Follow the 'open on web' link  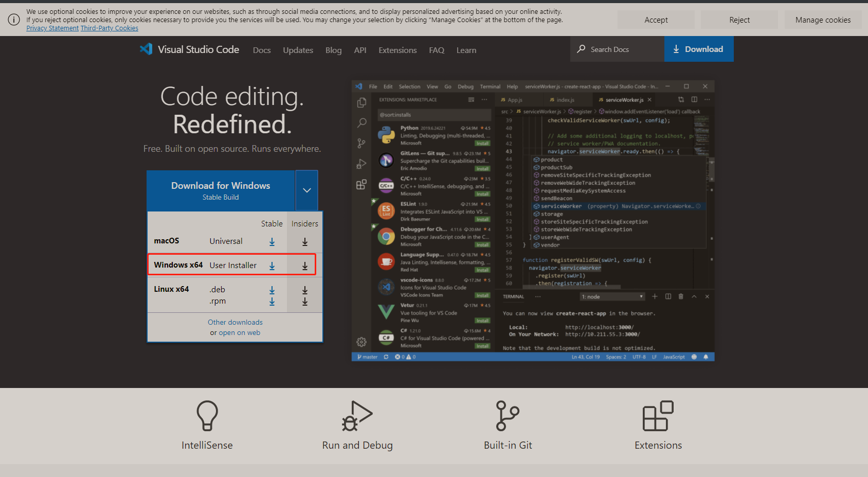pyautogui.click(x=240, y=333)
